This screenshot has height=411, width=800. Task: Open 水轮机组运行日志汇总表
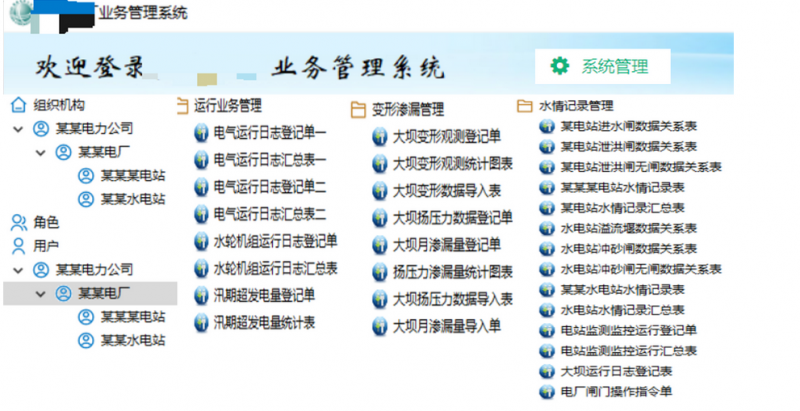click(275, 268)
